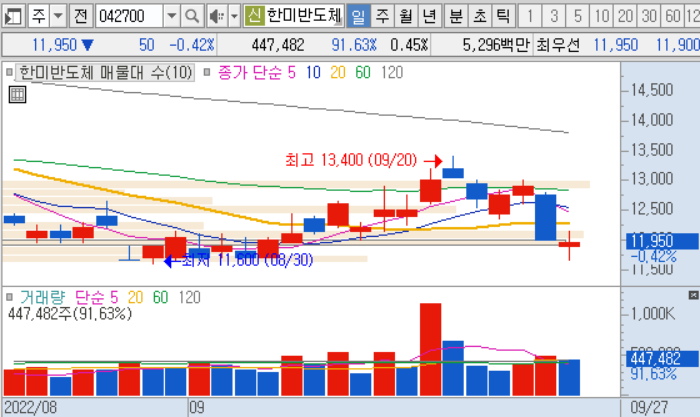The image size is (700, 417).
Task: Select the 틱 tick period tab
Action: (x=503, y=17)
